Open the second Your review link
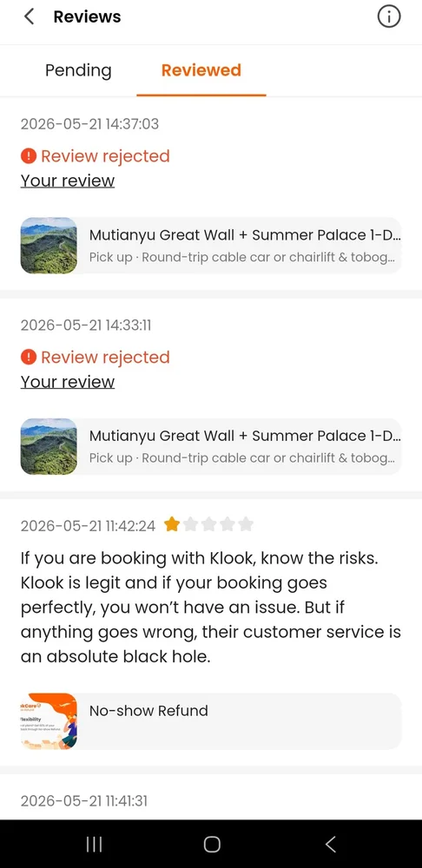422x868 pixels. (x=68, y=381)
